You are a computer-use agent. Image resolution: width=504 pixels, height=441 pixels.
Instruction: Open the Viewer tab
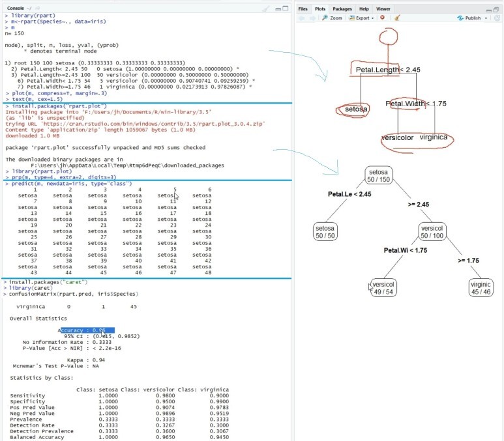pos(383,9)
